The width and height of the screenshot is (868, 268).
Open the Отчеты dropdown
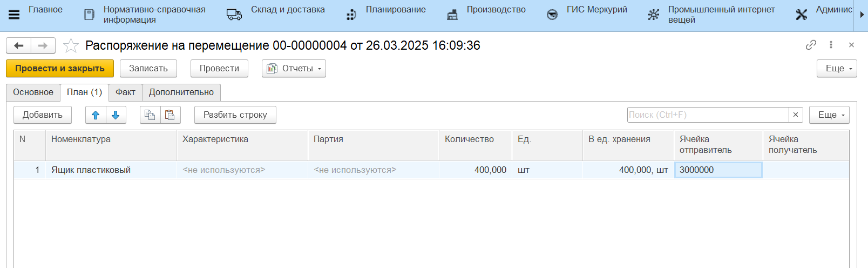point(294,69)
